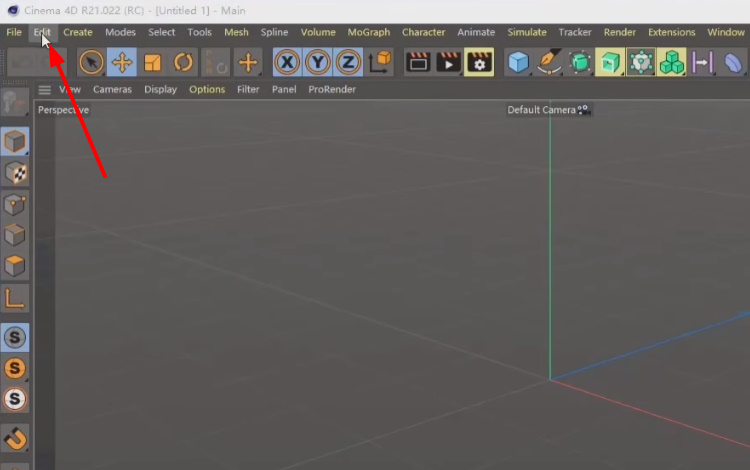This screenshot has height=470, width=750.
Task: Toggle Viewport Solo Single button
Action: 15,368
